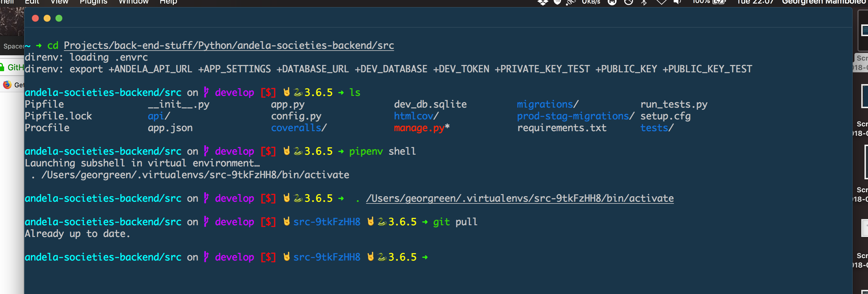Select the '__init__.py' file name
Image resolution: width=868 pixels, height=294 pixels.
coord(179,105)
